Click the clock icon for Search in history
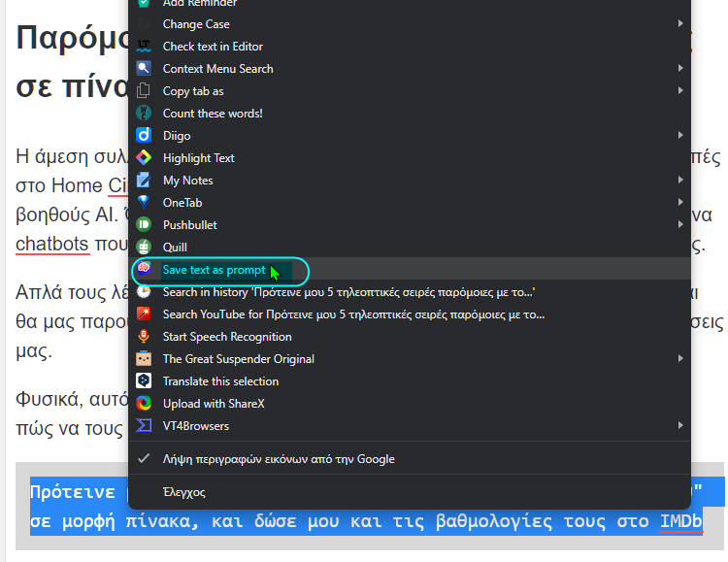The height and width of the screenshot is (562, 728). 144,292
